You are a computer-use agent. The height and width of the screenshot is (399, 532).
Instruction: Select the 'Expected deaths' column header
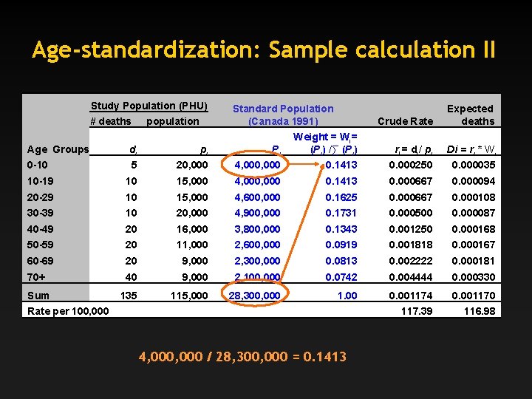coord(471,115)
